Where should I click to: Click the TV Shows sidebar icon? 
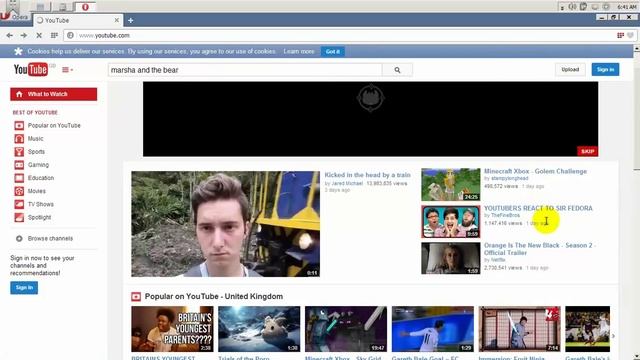tap(19, 204)
